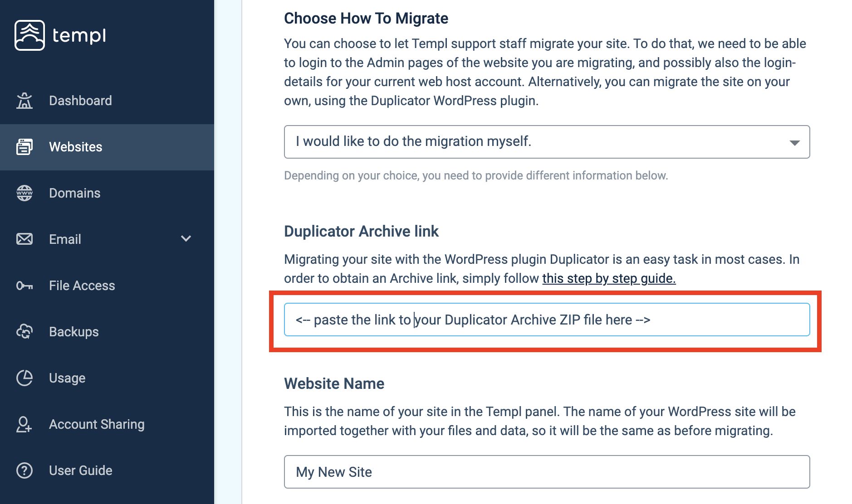Open the migration method dropdown

(x=547, y=142)
